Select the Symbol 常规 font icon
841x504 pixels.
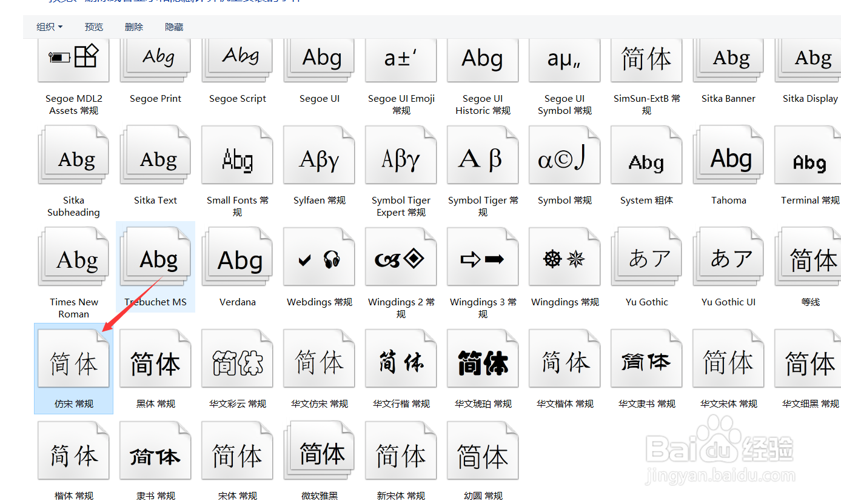pyautogui.click(x=565, y=154)
